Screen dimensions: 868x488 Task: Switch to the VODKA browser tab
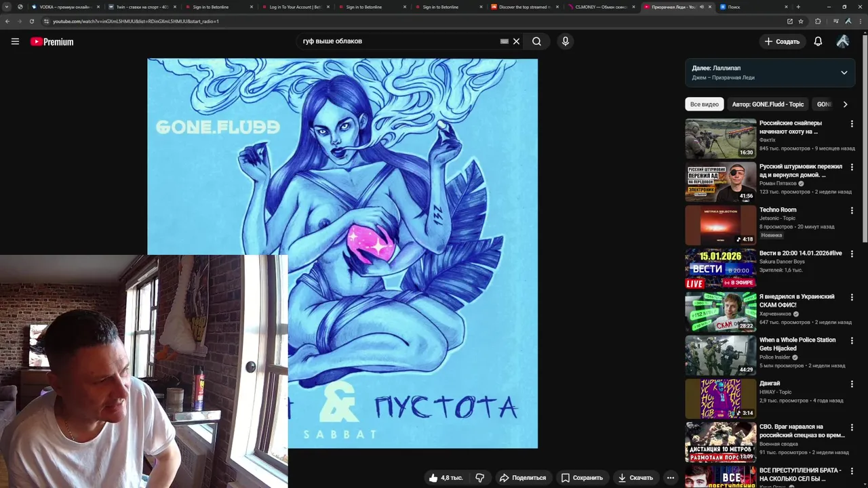[64, 7]
